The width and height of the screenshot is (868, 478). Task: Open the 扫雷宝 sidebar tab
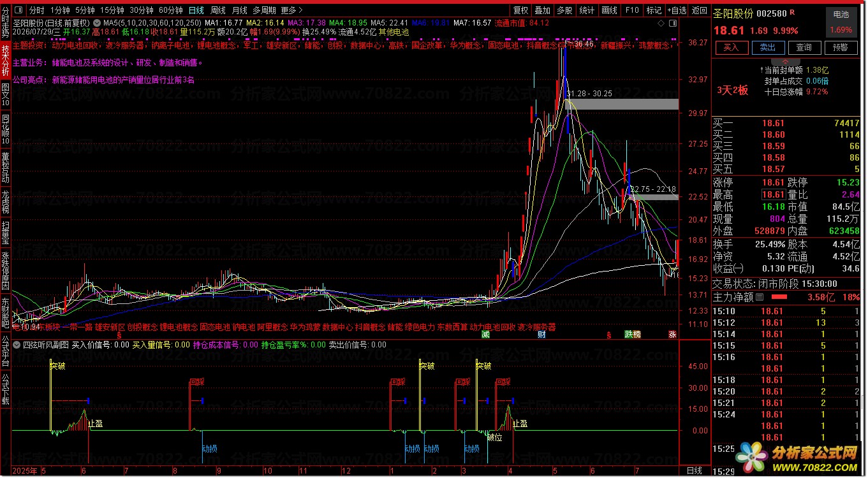click(x=6, y=232)
